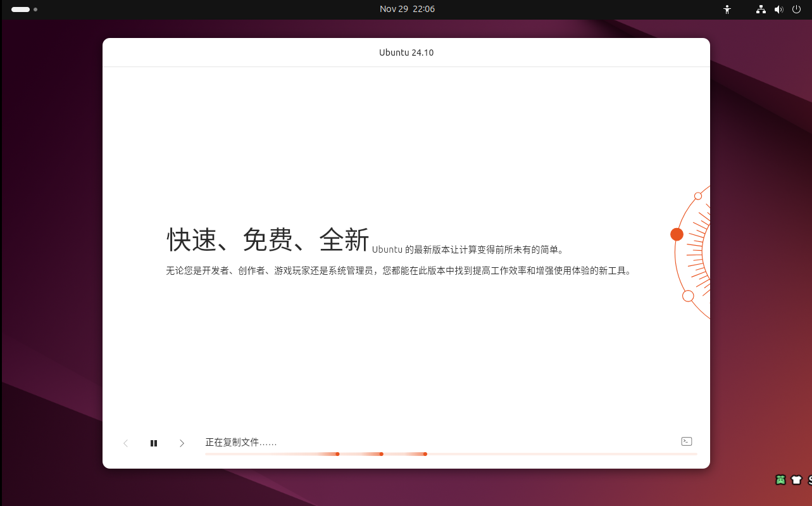
Task: Open the network status icon
Action: 761,9
